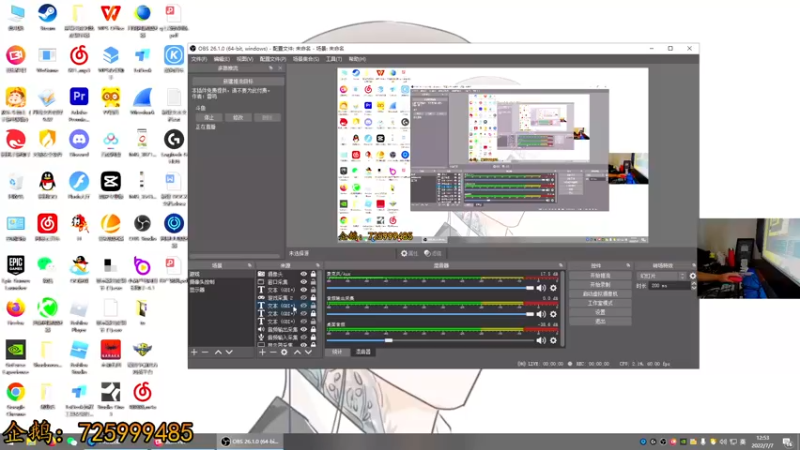Add a new source with the plus icon
The image size is (800, 450).
pyautogui.click(x=262, y=352)
